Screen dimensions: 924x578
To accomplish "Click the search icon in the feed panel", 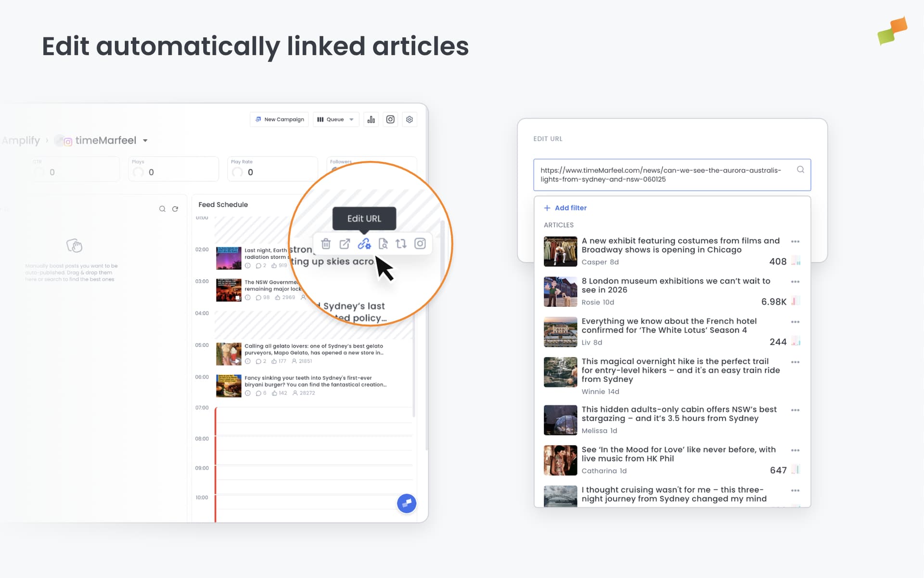I will pos(162,209).
